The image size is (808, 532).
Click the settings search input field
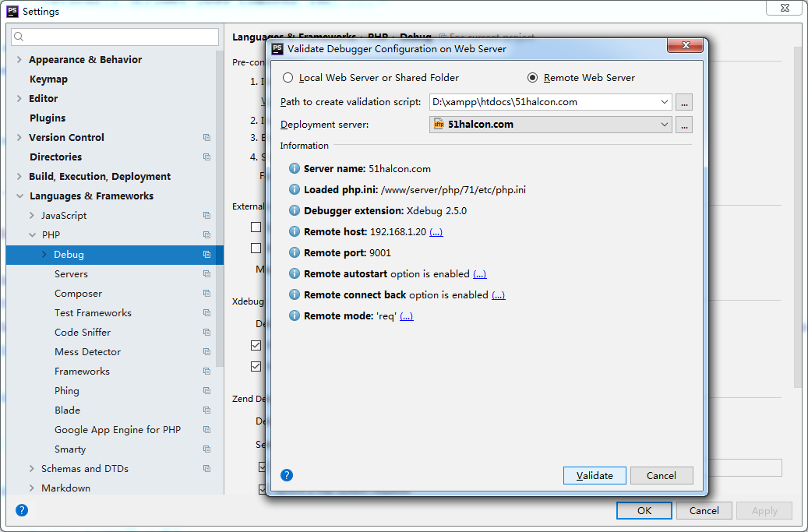tap(115, 37)
